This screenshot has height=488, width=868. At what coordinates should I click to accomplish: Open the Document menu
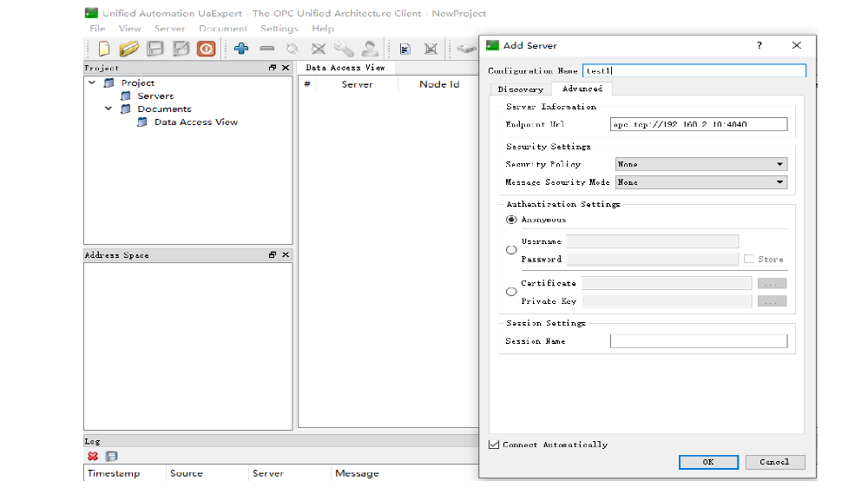click(x=222, y=29)
